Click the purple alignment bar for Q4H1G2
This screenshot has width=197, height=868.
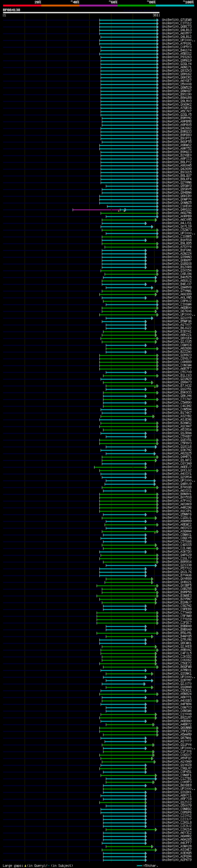coord(96,210)
